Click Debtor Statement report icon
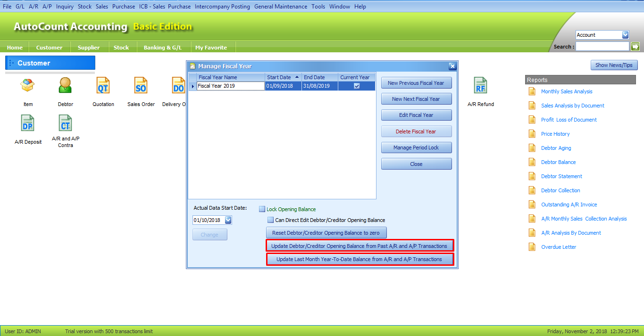644x336 pixels. 532,176
